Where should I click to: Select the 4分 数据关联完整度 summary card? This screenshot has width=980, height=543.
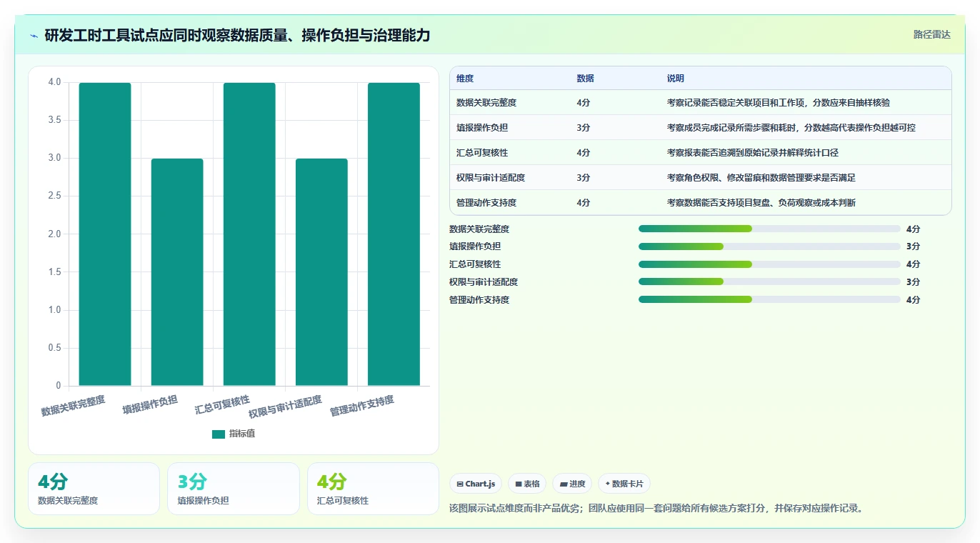tap(94, 489)
